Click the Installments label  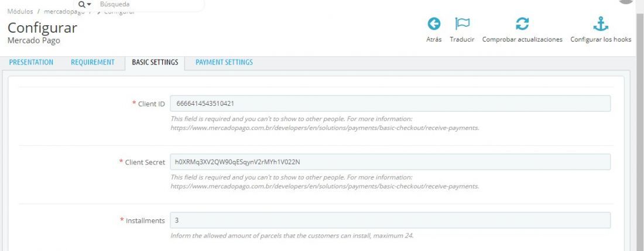click(x=145, y=221)
